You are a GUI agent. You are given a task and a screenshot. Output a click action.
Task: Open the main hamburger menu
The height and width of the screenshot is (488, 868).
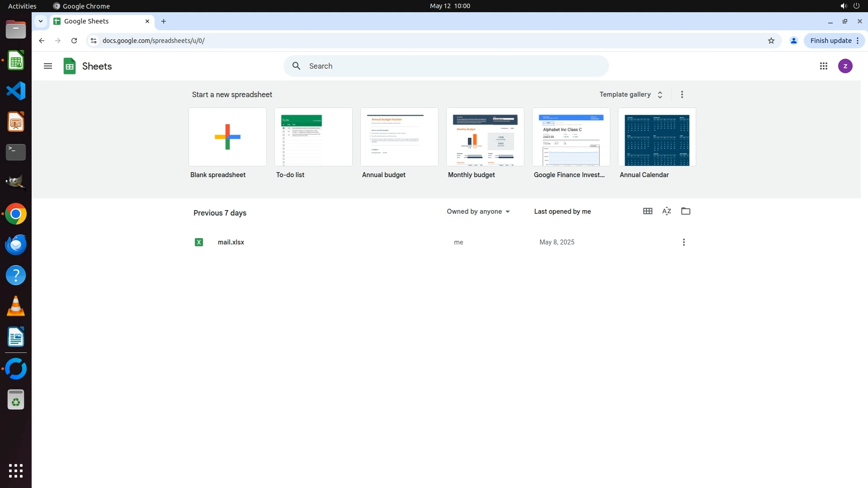(48, 66)
